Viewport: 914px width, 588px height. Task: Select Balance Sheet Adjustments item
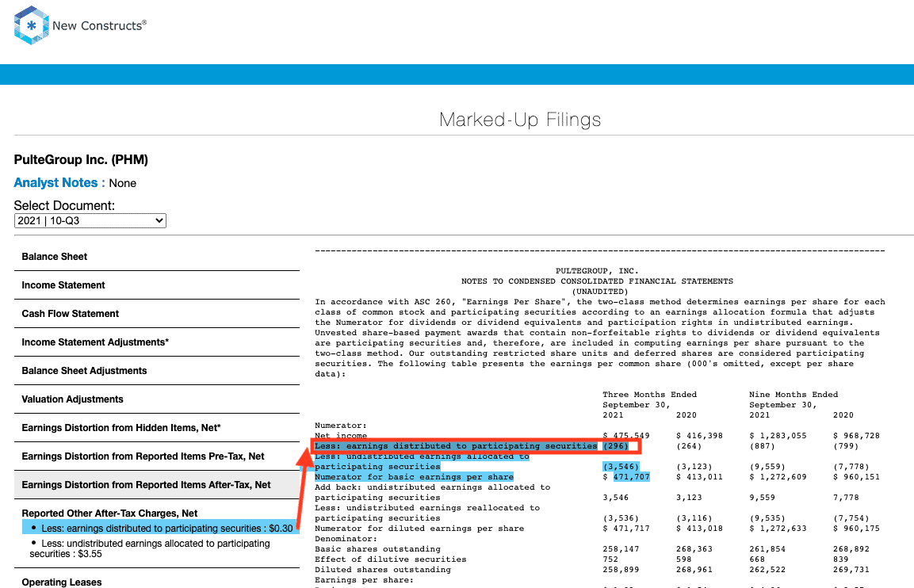(157, 371)
